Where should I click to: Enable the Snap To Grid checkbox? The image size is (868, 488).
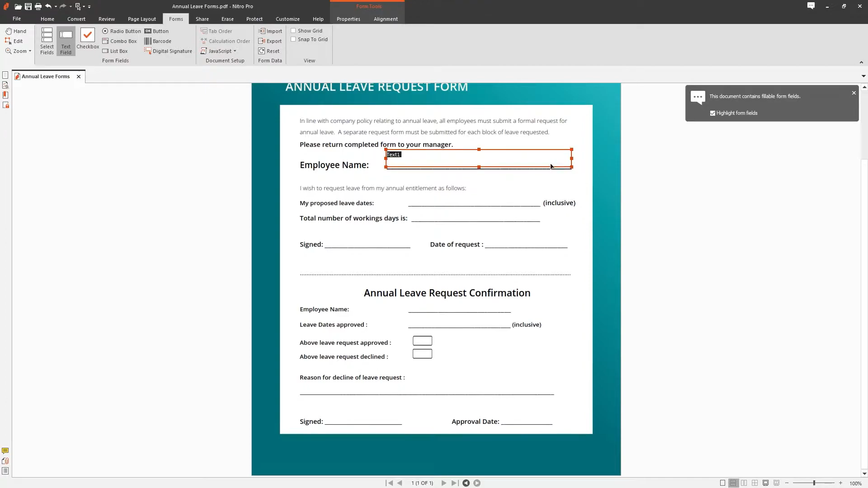293,39
